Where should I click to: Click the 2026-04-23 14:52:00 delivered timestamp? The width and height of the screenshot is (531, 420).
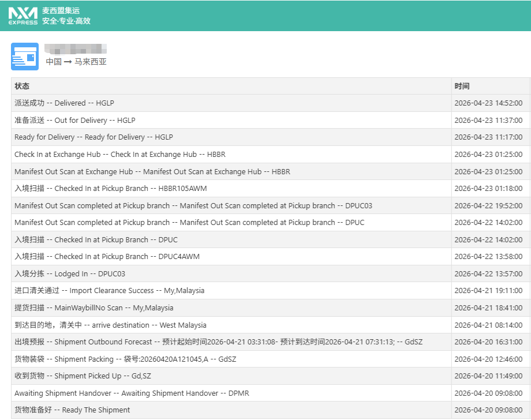(x=488, y=103)
